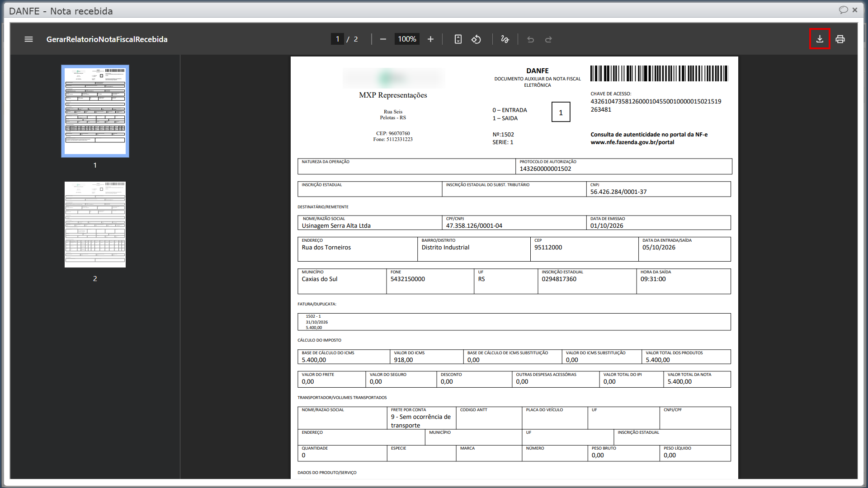868x488 pixels.
Task: Click the MXP Representações company logo
Action: click(x=393, y=78)
